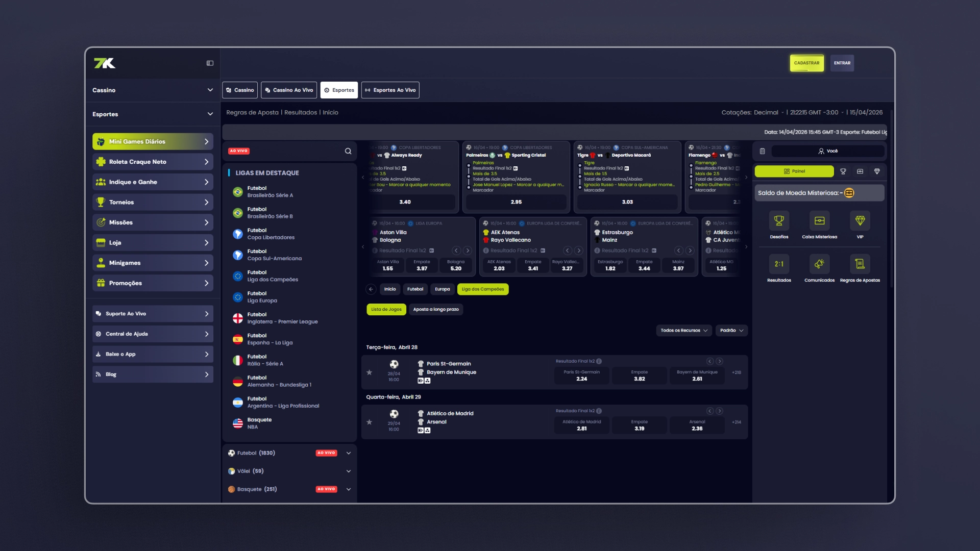Open Padrão sorting dropdown

(x=731, y=331)
